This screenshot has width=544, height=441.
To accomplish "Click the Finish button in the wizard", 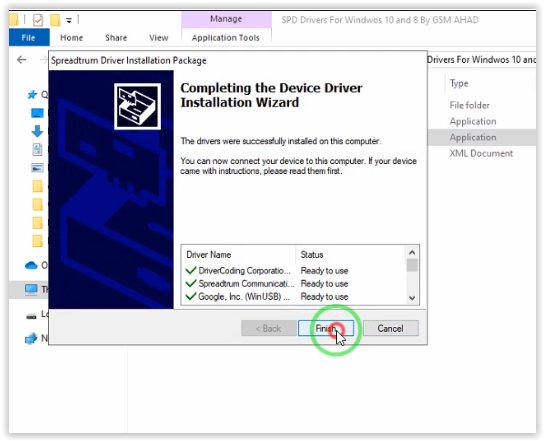I will click(x=325, y=328).
